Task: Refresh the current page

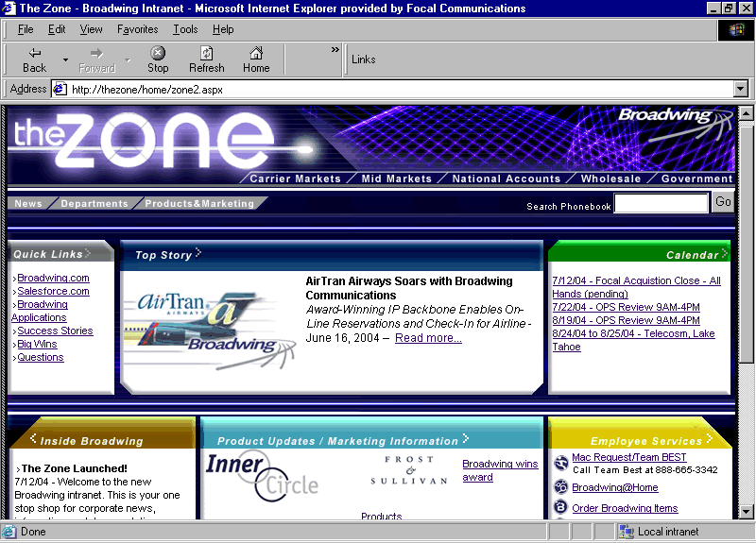Action: [x=206, y=59]
